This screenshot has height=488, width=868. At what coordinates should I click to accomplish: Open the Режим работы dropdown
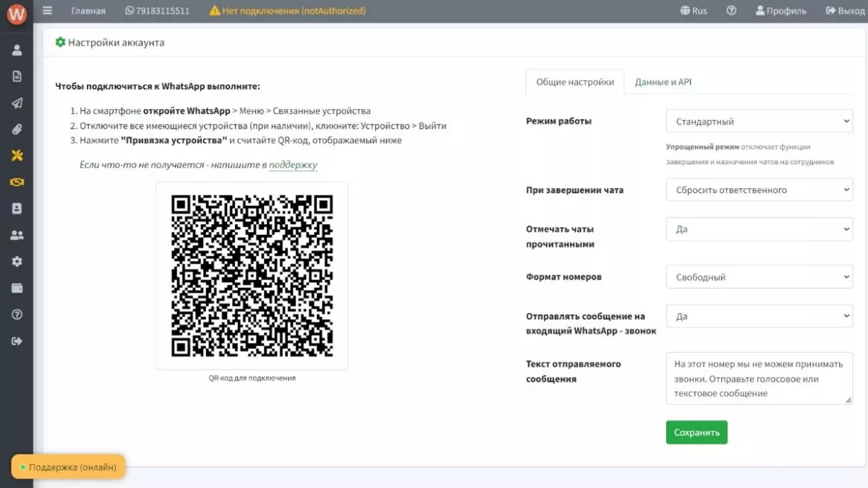(x=759, y=121)
